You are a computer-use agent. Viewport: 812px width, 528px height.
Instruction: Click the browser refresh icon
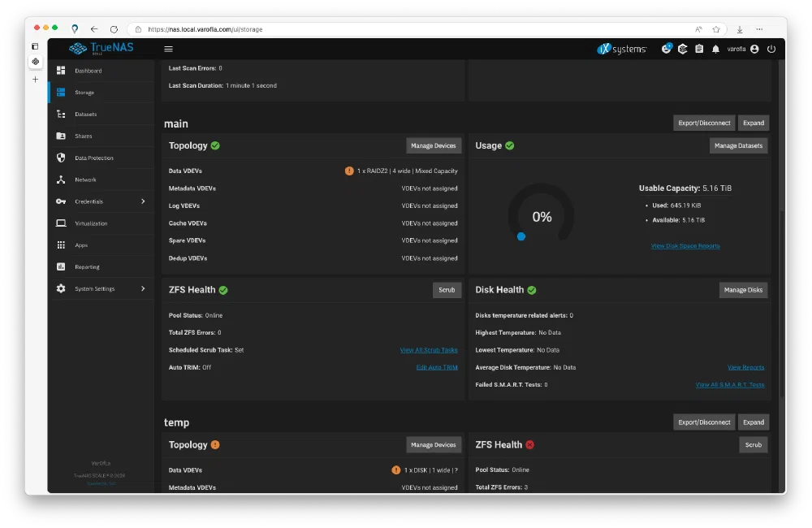(114, 29)
